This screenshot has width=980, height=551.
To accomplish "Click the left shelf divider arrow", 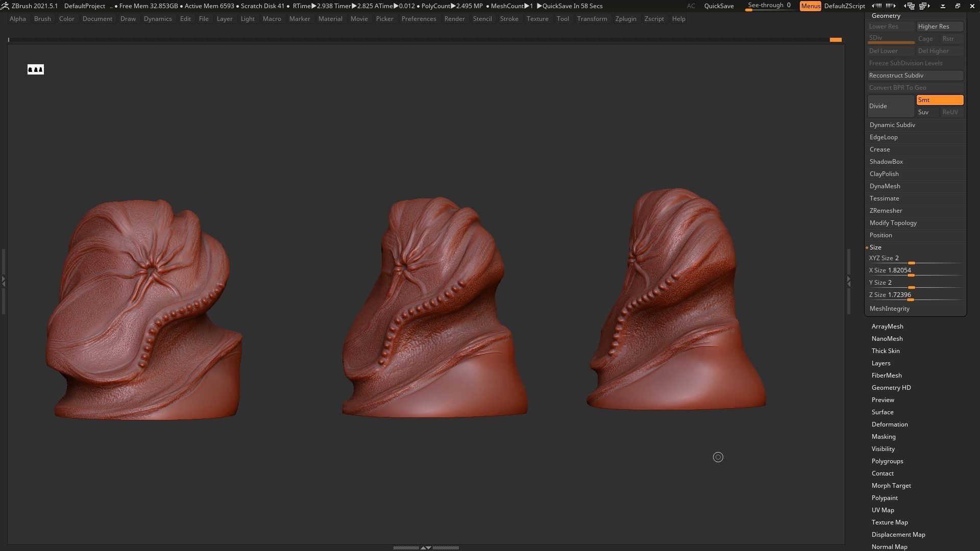I will pos(3,281).
